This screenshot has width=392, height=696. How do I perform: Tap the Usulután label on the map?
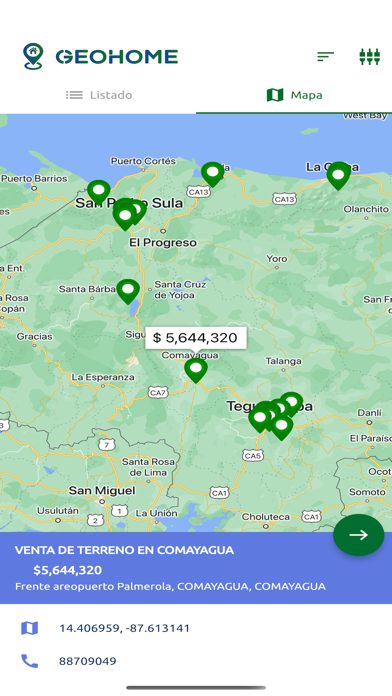57,510
